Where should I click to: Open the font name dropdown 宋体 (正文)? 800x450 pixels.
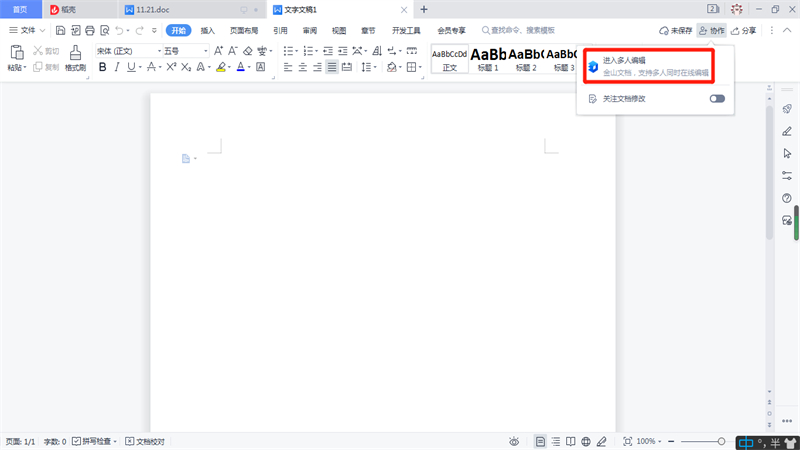point(128,51)
